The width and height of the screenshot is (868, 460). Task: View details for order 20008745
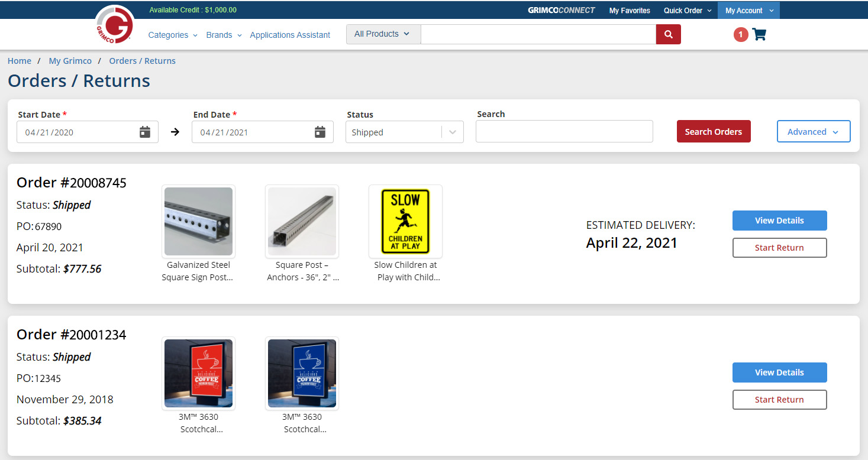(779, 221)
